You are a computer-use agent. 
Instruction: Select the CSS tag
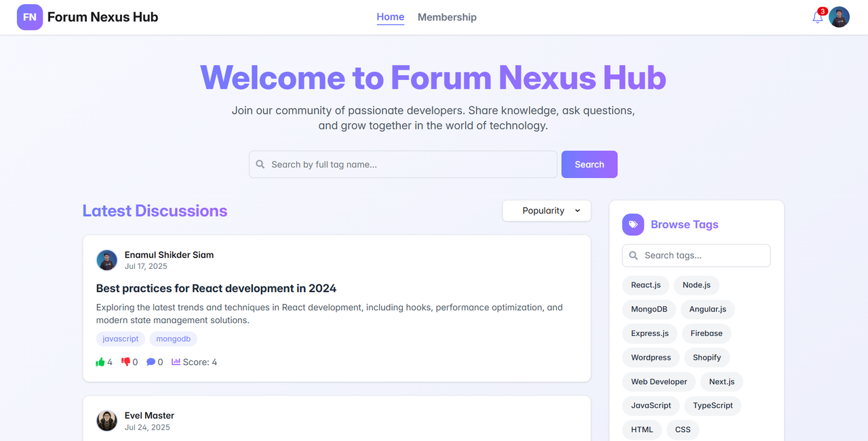pos(683,429)
